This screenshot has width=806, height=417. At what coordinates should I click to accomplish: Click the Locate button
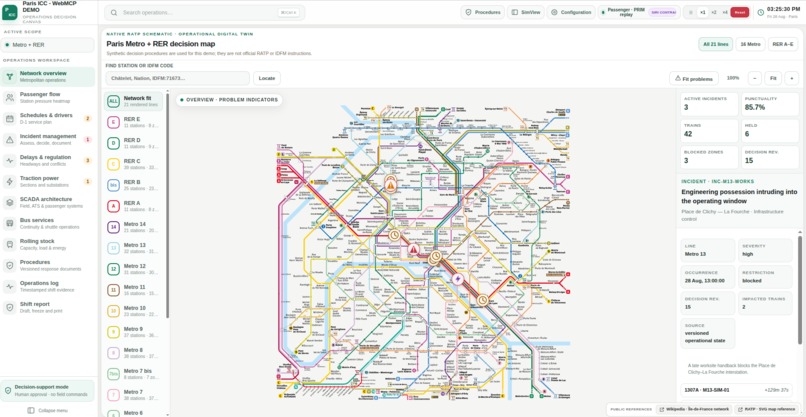point(267,78)
